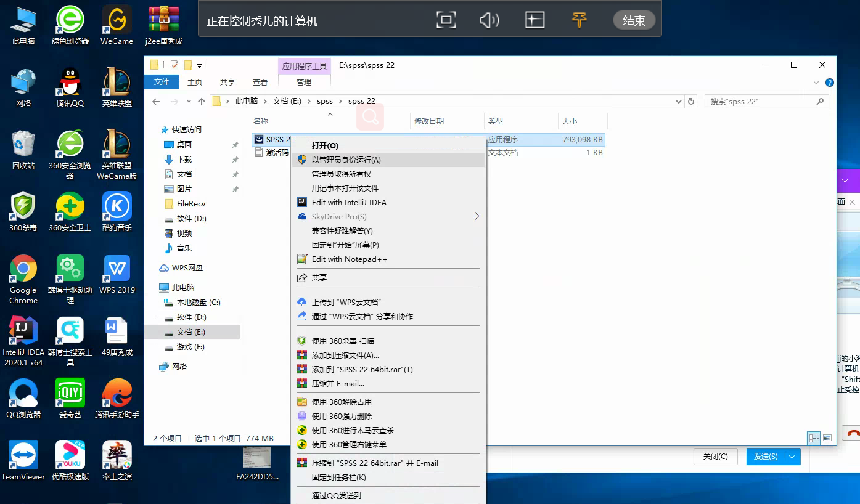The width and height of the screenshot is (860, 504).
Task: Launch WeGame from the desktop
Action: 117,25
